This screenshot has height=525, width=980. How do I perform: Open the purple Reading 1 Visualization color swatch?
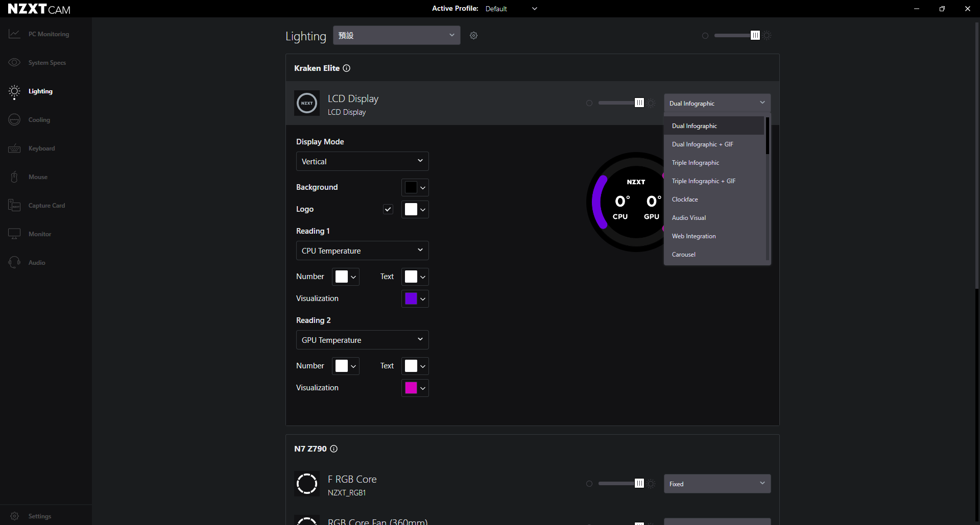click(x=415, y=298)
